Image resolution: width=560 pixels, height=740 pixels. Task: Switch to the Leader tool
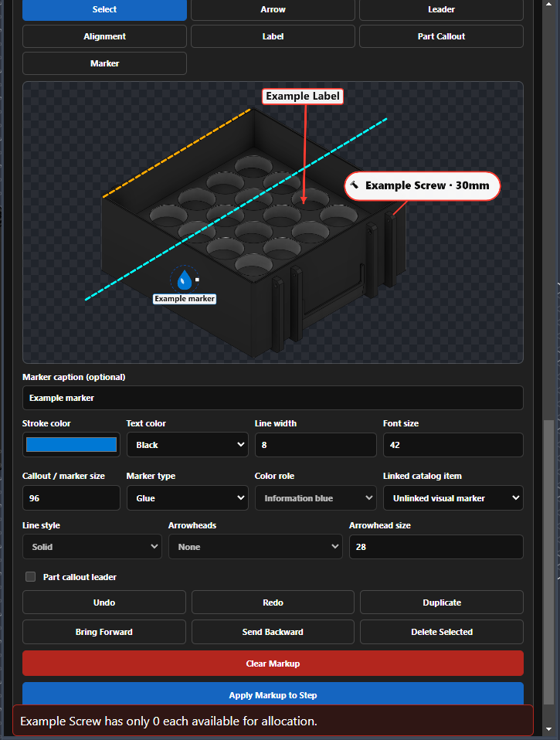click(441, 9)
